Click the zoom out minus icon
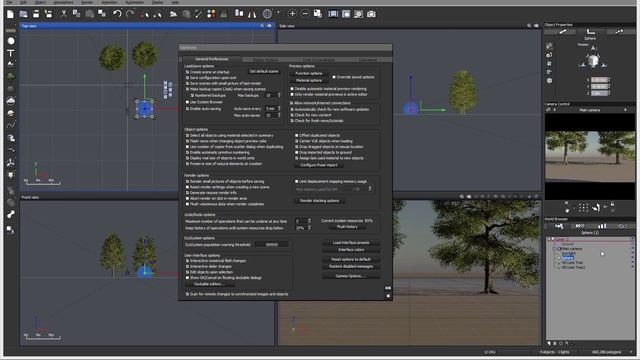The width and height of the screenshot is (640, 360). pos(305,14)
